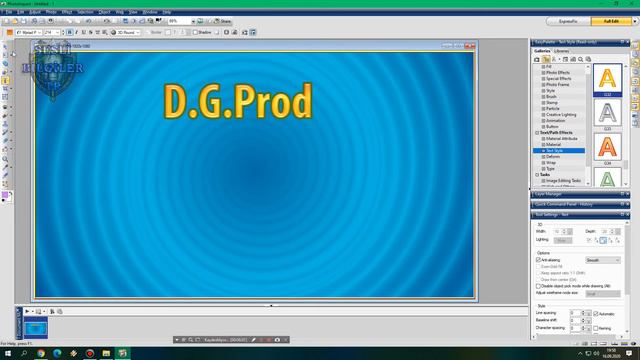640x360 pixels.
Task: Open File Explorer from the taskbar
Action: pyautogui.click(x=106, y=353)
